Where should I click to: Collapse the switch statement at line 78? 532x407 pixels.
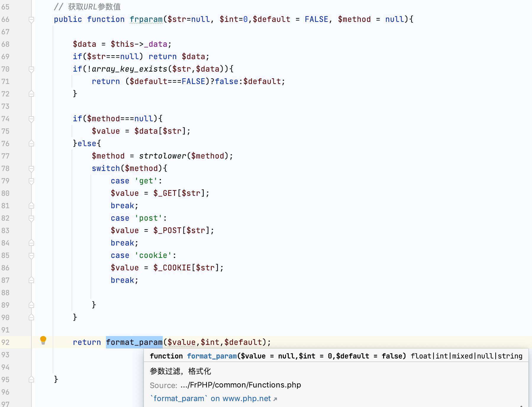(x=31, y=169)
